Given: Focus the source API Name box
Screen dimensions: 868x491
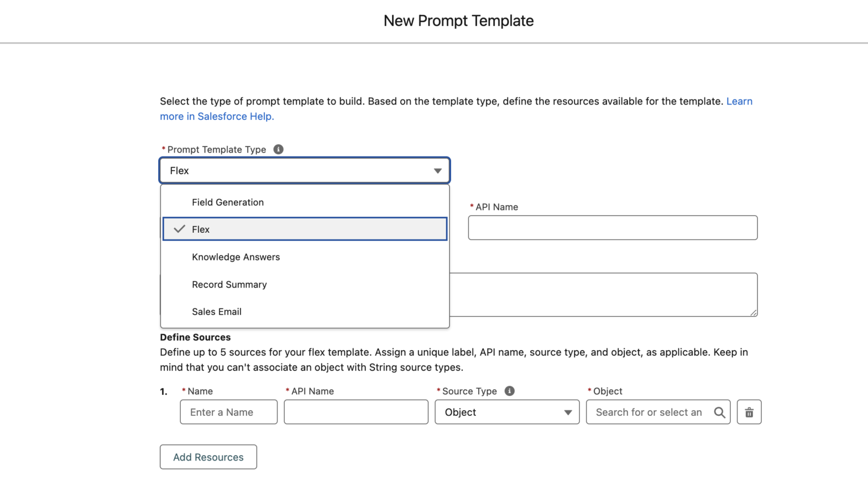Looking at the screenshot, I should [355, 412].
